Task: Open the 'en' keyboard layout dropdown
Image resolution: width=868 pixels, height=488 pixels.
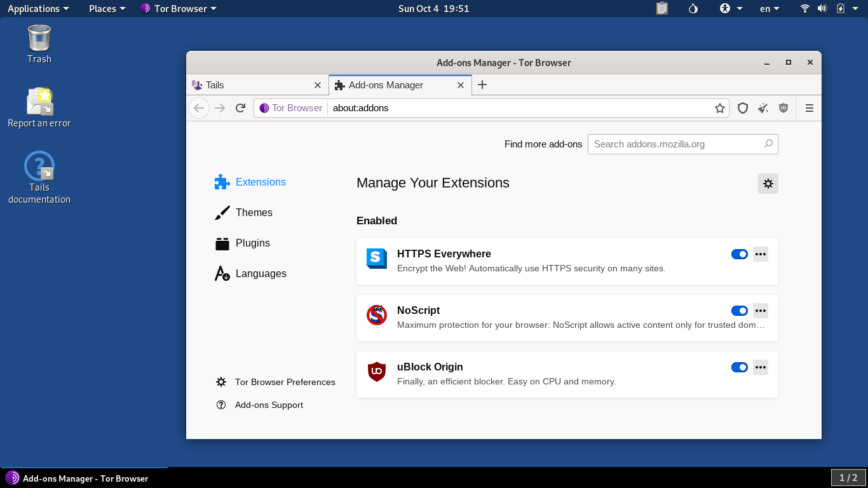Action: [x=770, y=8]
